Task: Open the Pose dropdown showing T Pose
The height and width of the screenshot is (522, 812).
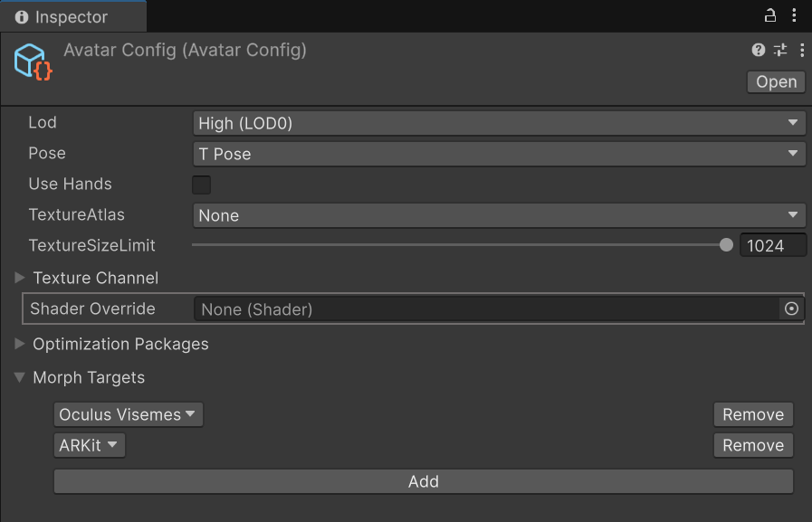Action: click(x=499, y=154)
